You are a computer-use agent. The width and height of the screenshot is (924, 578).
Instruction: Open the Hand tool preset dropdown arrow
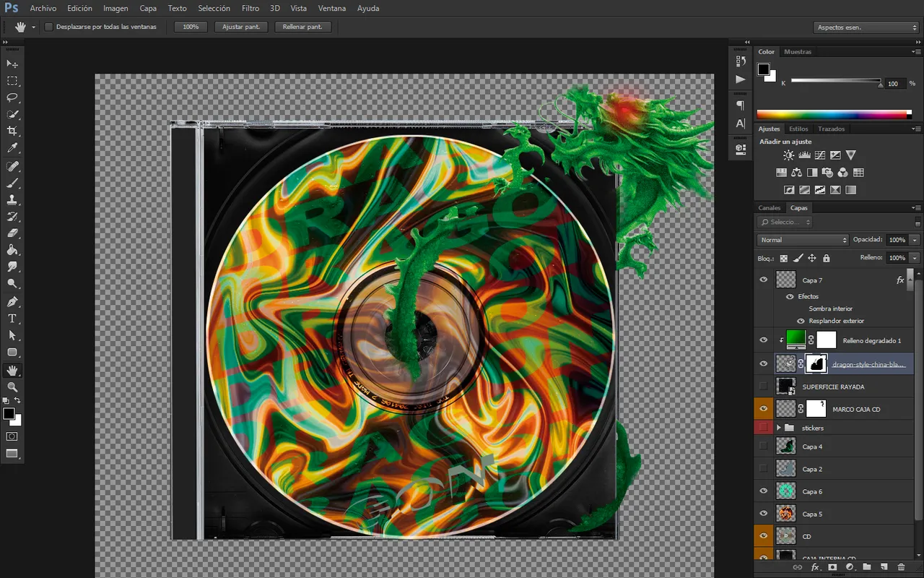[x=33, y=27]
